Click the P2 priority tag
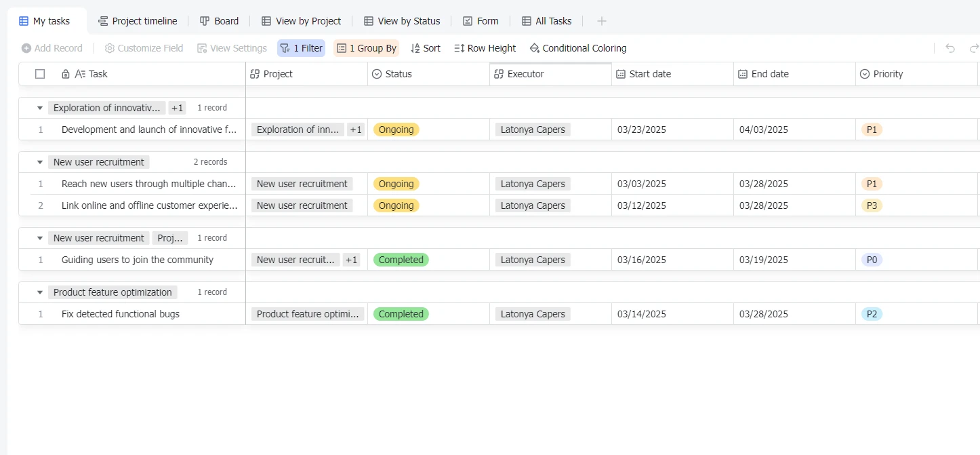980x455 pixels. [x=872, y=314]
